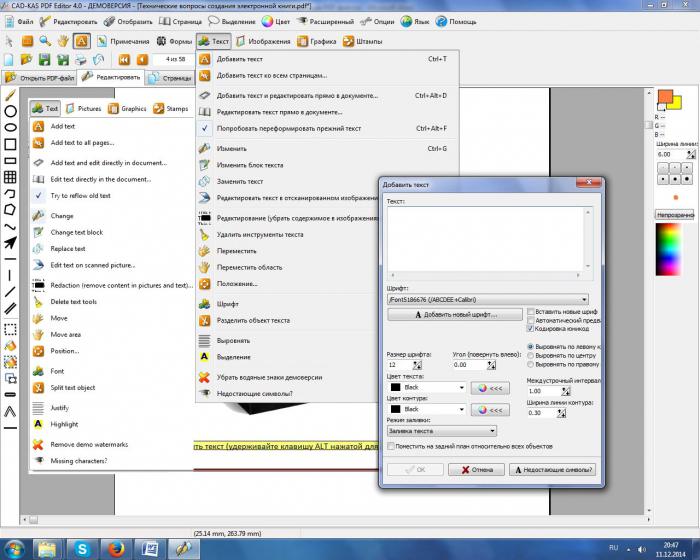Select the square shape tool in left toolbar

coord(10,144)
